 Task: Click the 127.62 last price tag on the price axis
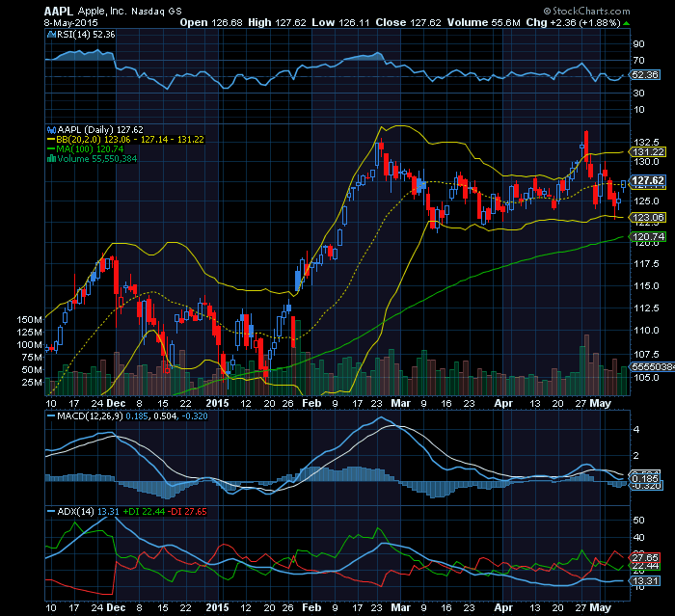tap(648, 180)
